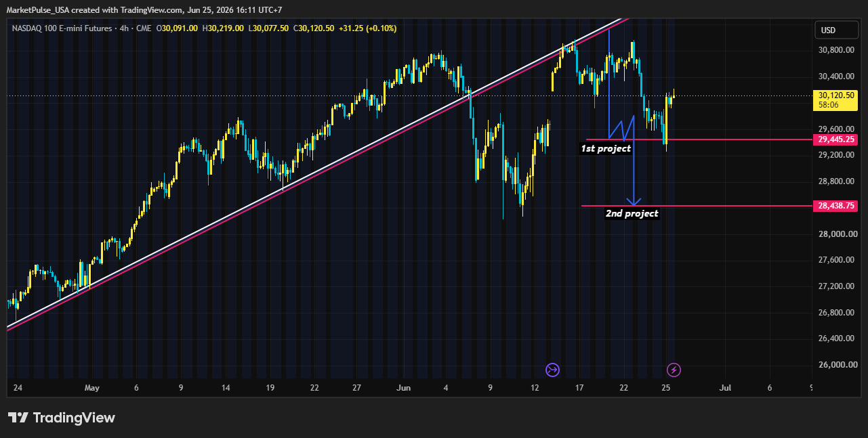Click the +31.25 (+0.10%) change value
868x438 pixels.
pos(367,28)
